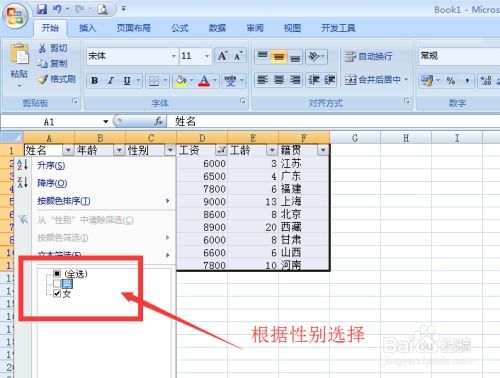Apply accounting number format
The image size is (500, 378).
click(x=427, y=80)
